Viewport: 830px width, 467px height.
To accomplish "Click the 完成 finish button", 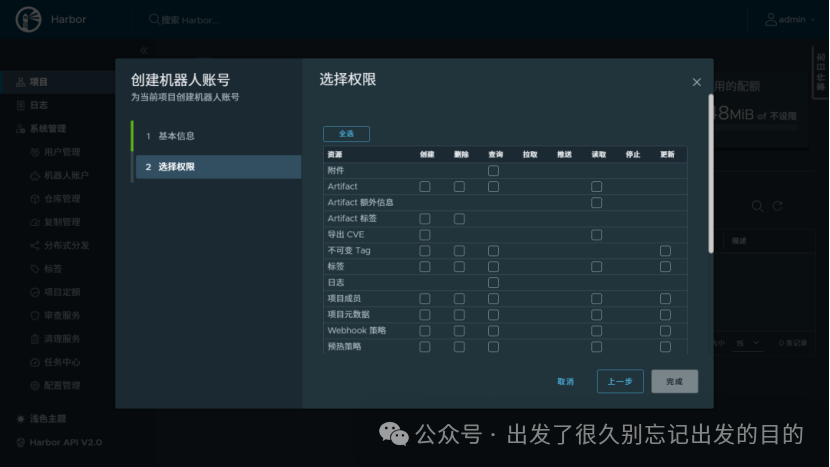I will 674,381.
